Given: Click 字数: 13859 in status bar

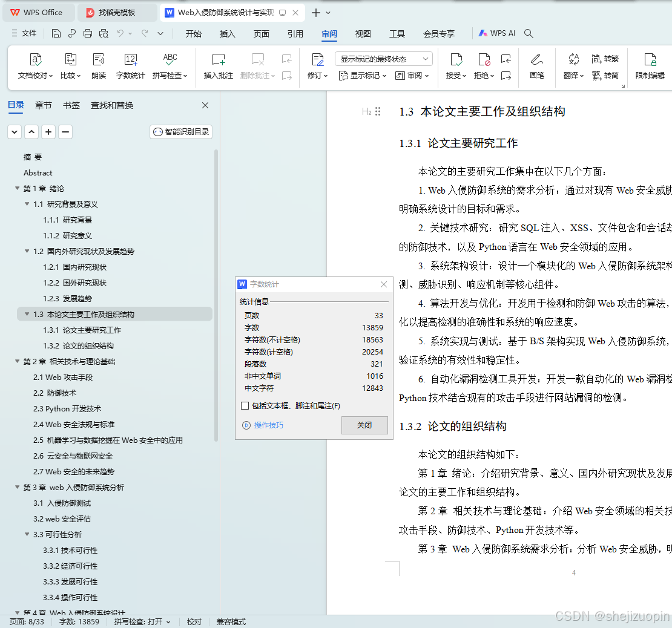Looking at the screenshot, I should coord(79,621).
